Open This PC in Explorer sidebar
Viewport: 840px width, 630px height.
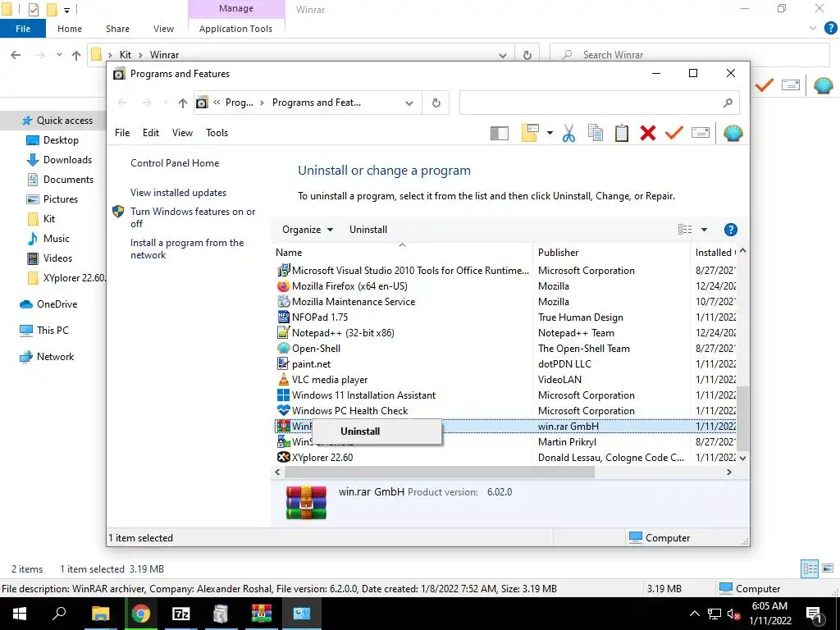click(52, 330)
